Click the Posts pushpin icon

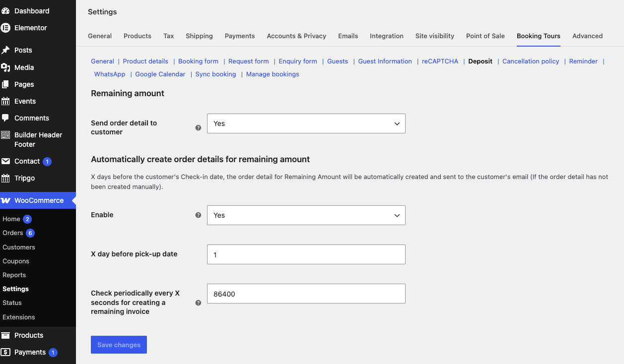[x=6, y=50]
